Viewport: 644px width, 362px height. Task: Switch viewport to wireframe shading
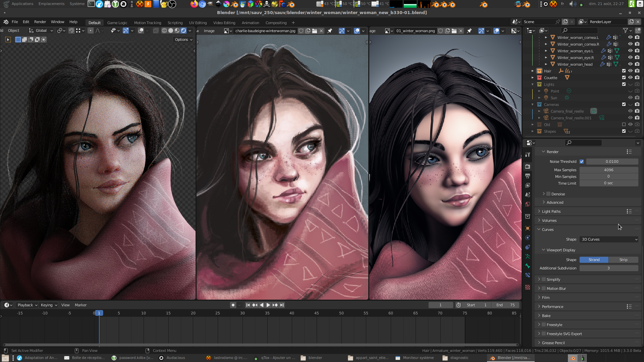click(x=164, y=31)
